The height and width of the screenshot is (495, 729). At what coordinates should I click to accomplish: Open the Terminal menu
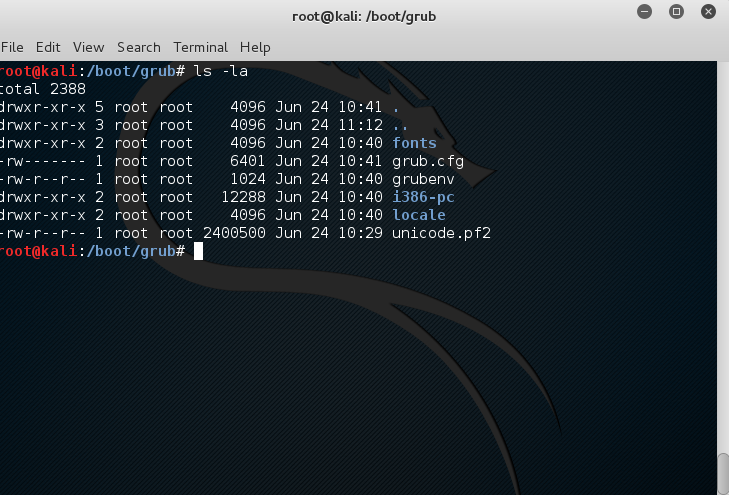[x=201, y=47]
